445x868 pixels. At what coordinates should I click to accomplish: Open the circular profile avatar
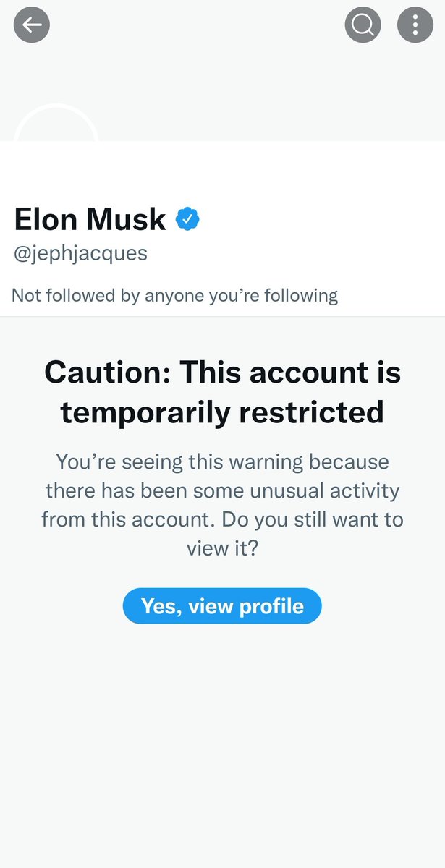coord(56,123)
